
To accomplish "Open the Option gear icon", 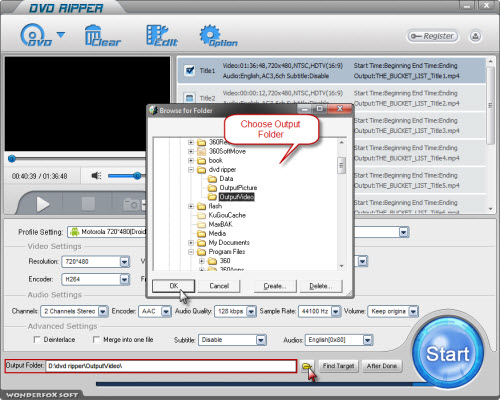I will tap(218, 36).
